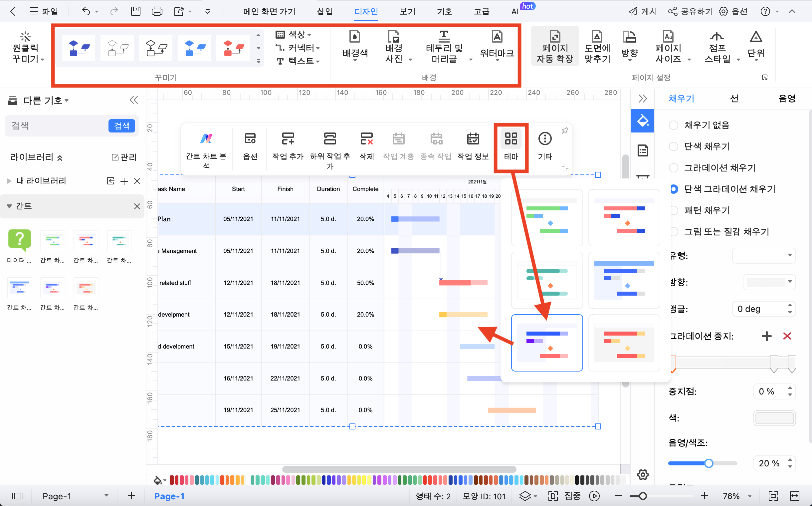Click the 검색 search input field

click(x=57, y=126)
